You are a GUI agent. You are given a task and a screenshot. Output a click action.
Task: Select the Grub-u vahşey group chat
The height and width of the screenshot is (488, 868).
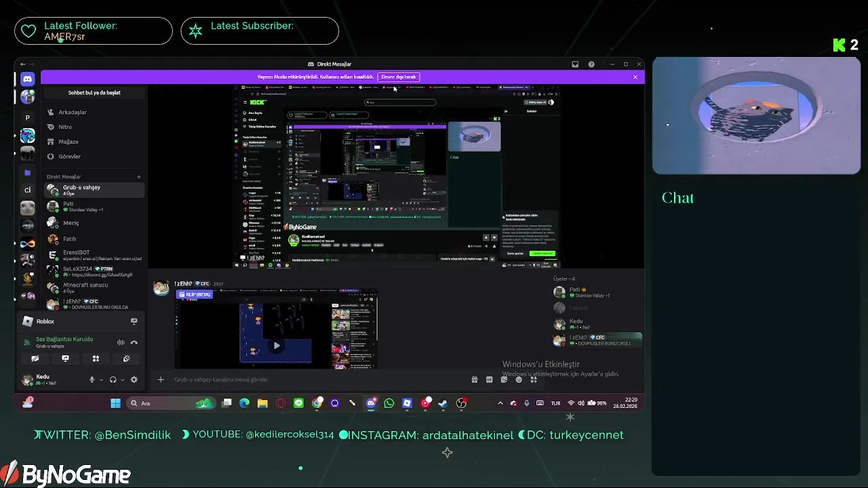point(94,190)
